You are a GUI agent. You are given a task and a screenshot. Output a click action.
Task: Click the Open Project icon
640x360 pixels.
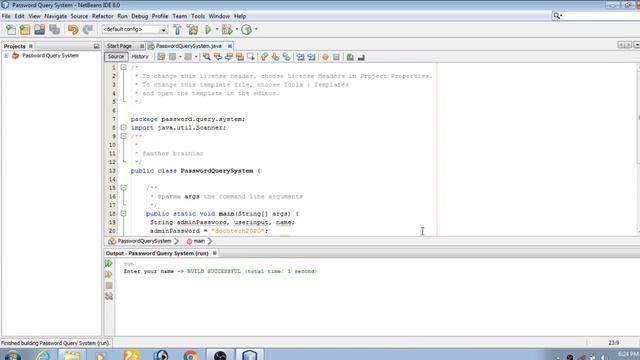(x=40, y=29)
